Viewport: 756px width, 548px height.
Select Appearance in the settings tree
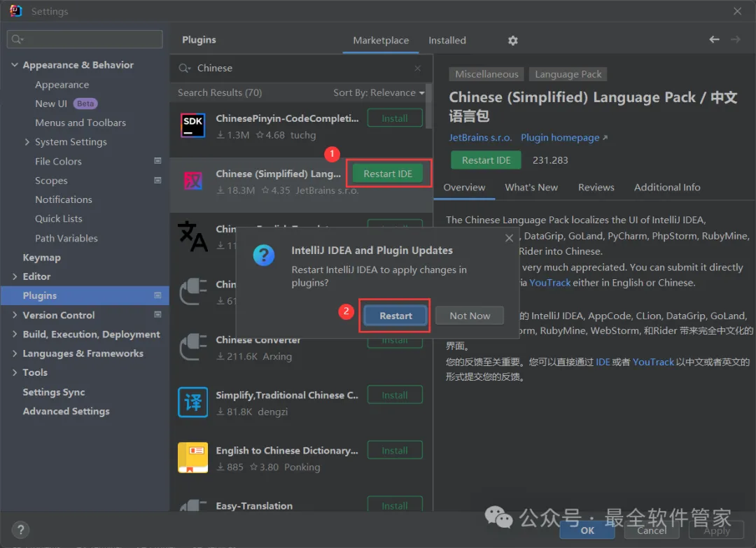pyautogui.click(x=62, y=85)
